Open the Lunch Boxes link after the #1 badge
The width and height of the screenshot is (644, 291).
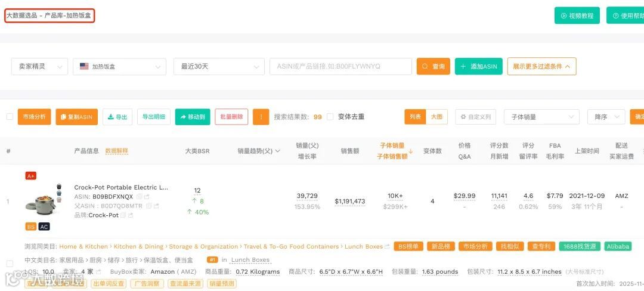coord(250,260)
